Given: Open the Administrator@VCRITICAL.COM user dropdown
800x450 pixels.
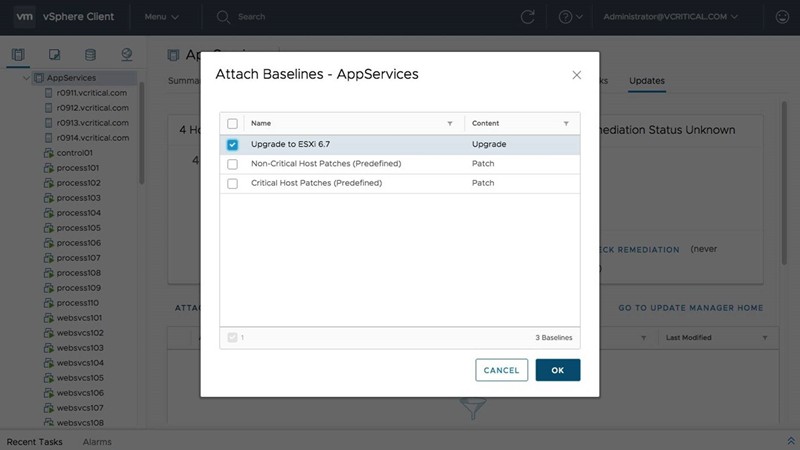Looking at the screenshot, I should point(672,17).
